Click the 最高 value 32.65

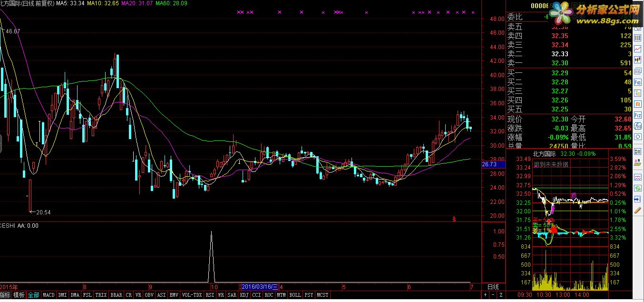coord(623,129)
